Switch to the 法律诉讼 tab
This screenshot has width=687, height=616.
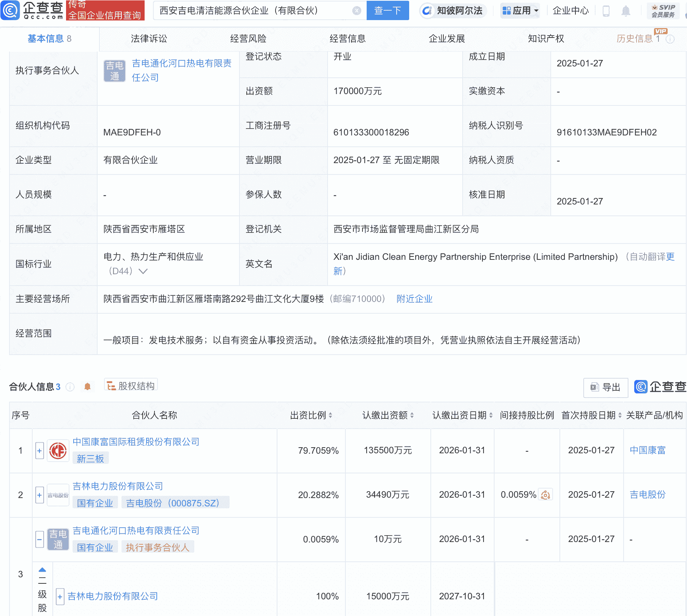pyautogui.click(x=149, y=38)
